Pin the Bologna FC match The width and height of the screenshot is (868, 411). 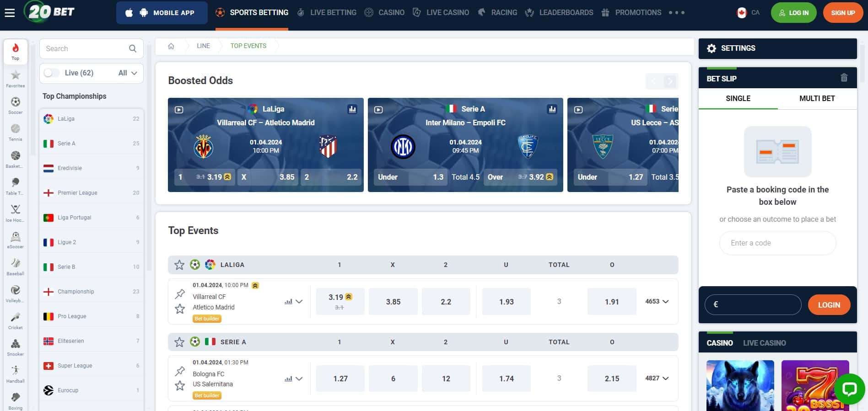[x=180, y=371]
